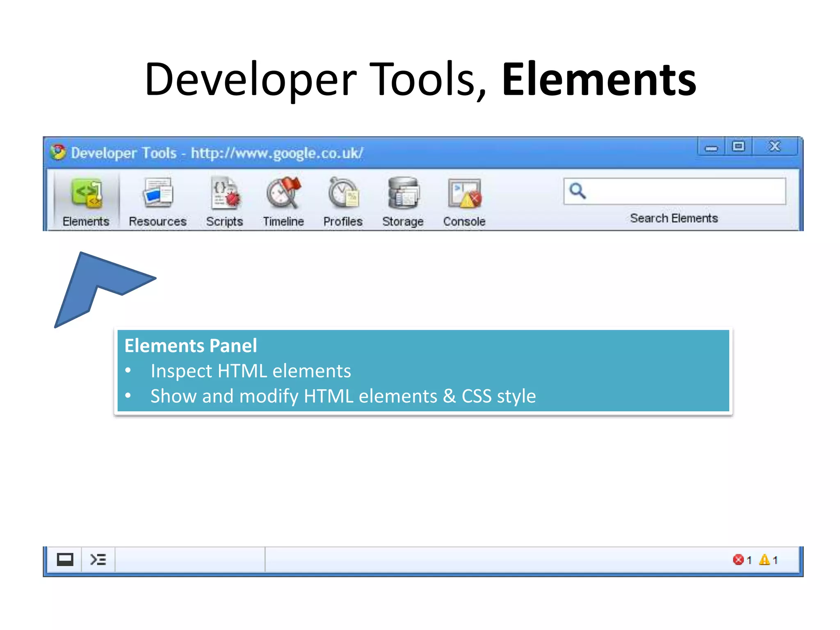Screen dimensions: 840x630
Task: Click the 'Inspect HTML elements' bullet
Action: click(251, 371)
